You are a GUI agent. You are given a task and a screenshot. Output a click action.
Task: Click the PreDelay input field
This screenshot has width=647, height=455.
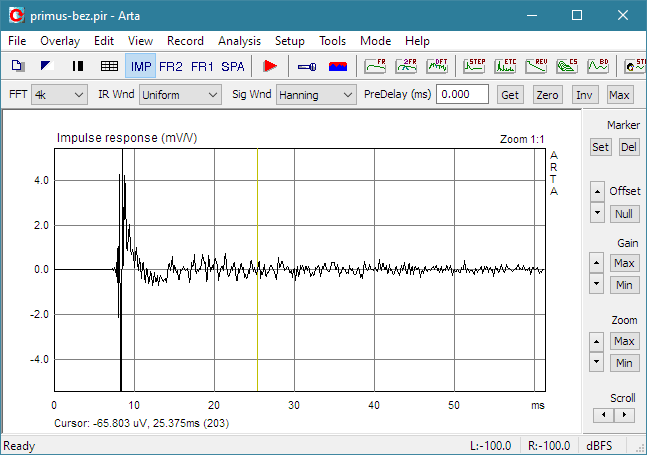click(464, 95)
